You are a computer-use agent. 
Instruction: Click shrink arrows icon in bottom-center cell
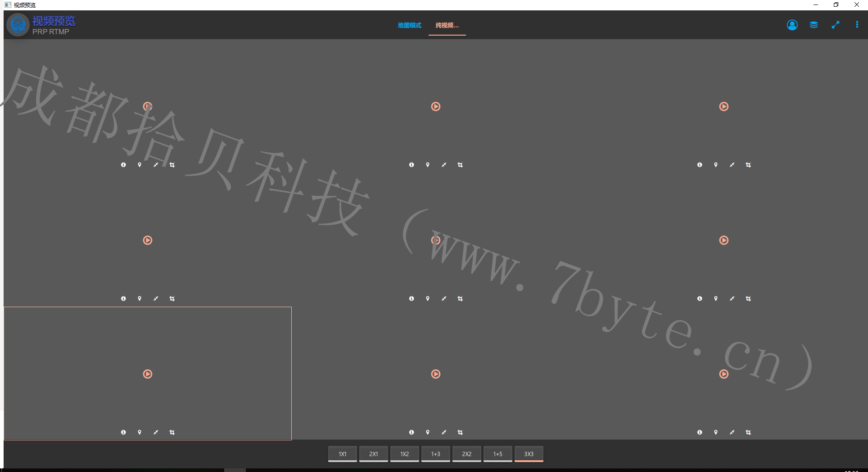tap(444, 432)
